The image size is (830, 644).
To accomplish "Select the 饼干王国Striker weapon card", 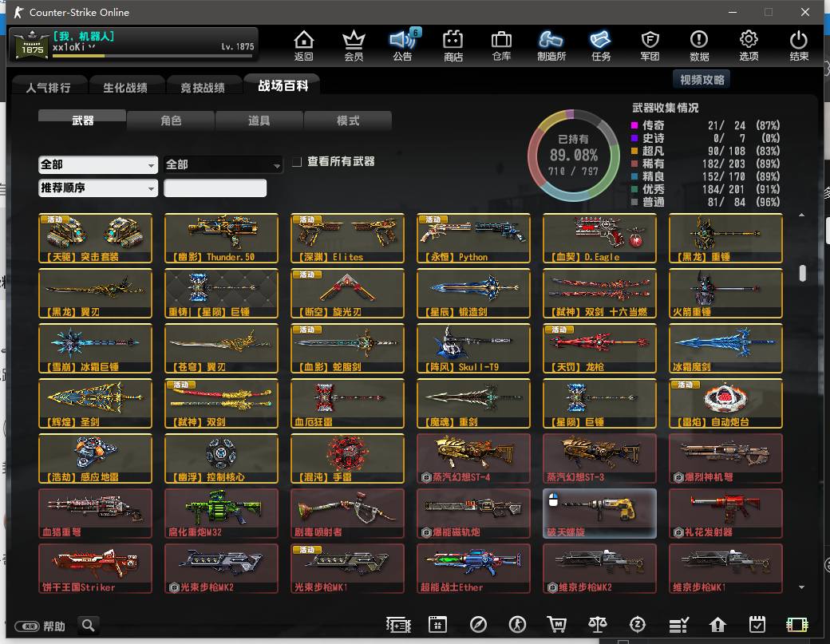I will point(95,568).
